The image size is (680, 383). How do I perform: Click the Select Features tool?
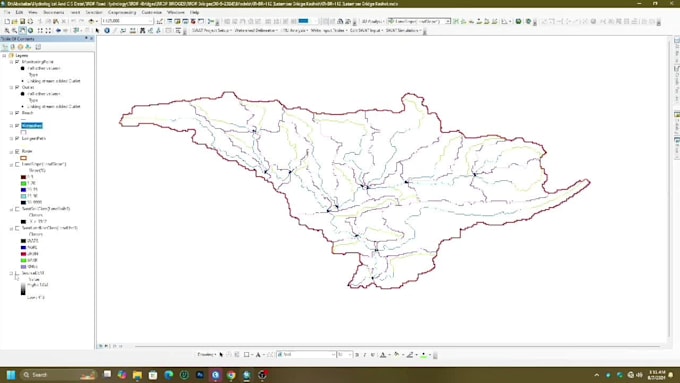click(x=76, y=31)
